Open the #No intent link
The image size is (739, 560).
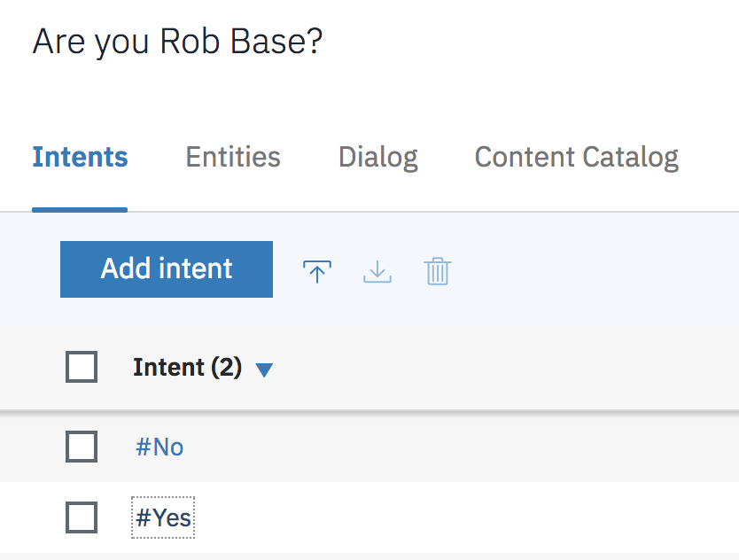[x=159, y=447]
